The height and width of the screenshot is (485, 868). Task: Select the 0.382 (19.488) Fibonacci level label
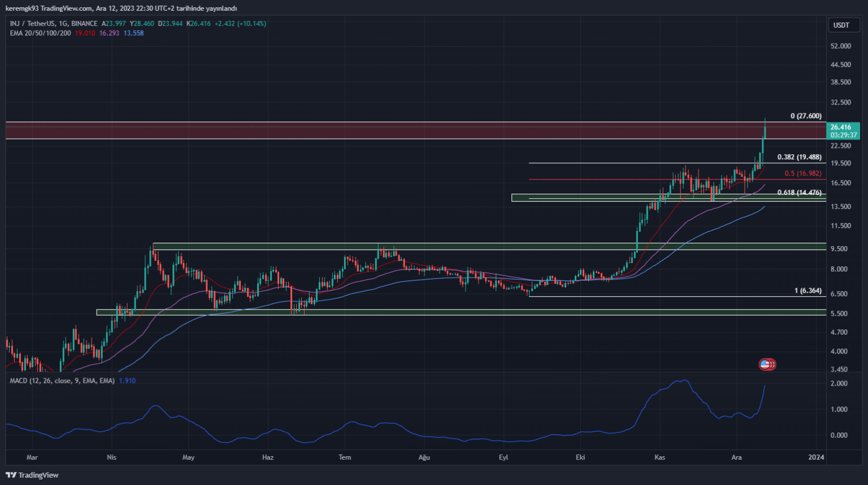(799, 158)
